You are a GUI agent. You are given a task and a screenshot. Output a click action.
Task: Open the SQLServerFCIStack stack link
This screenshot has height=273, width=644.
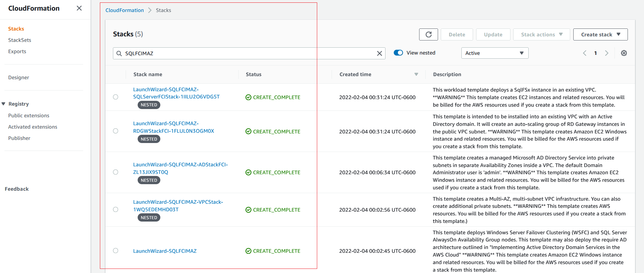176,93
